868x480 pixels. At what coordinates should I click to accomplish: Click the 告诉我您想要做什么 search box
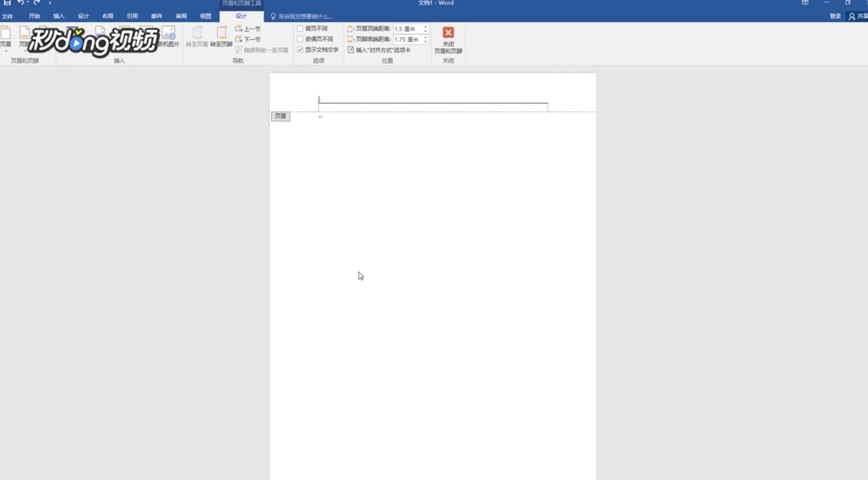302,17
